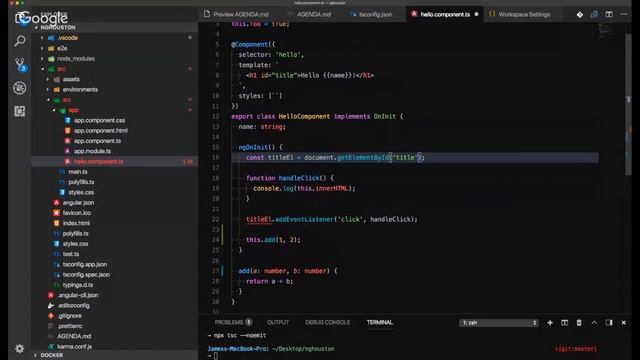Open editor More Actions ellipsis
The image size is (640, 360).
pyautogui.click(x=624, y=14)
